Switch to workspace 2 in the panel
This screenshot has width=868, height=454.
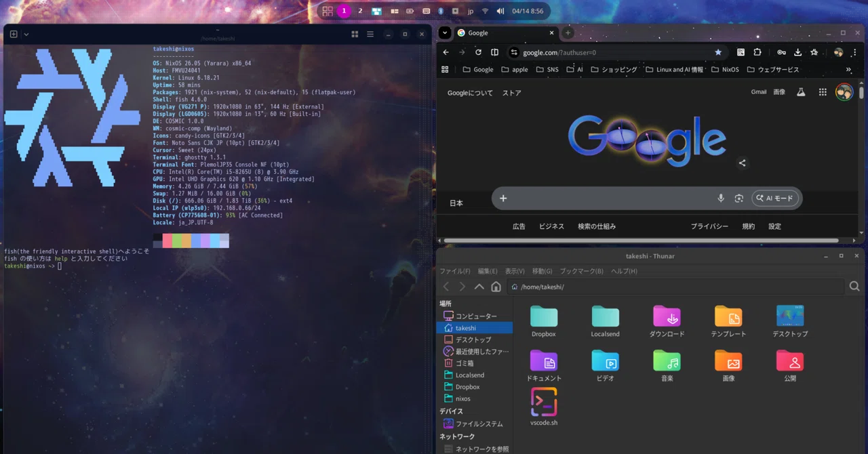(x=360, y=11)
